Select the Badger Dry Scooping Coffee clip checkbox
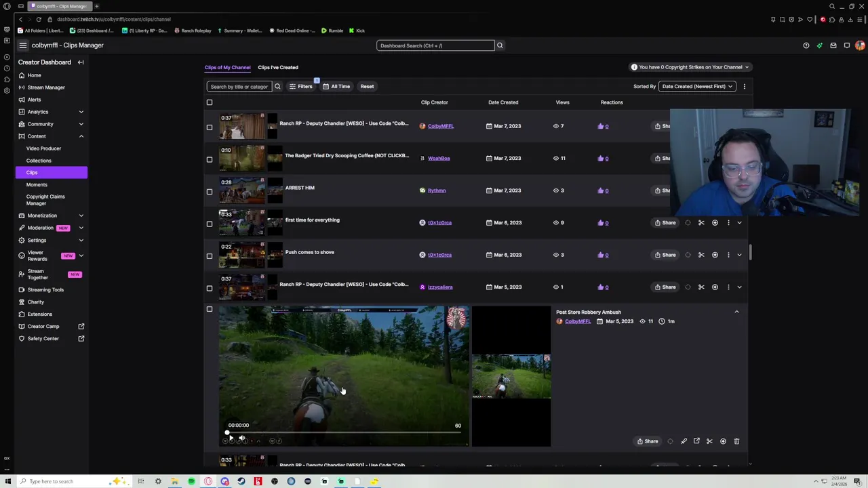Viewport: 868px width, 488px height. click(x=210, y=159)
